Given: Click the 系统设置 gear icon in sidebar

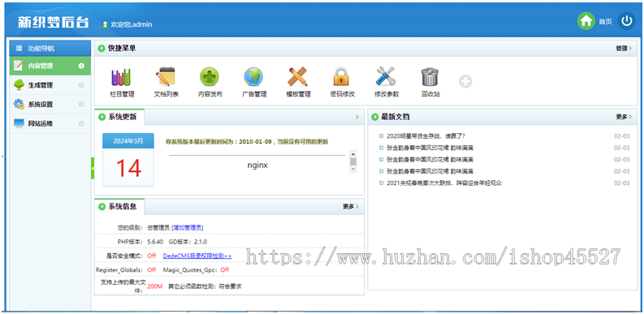Looking at the screenshot, I should tap(19, 104).
